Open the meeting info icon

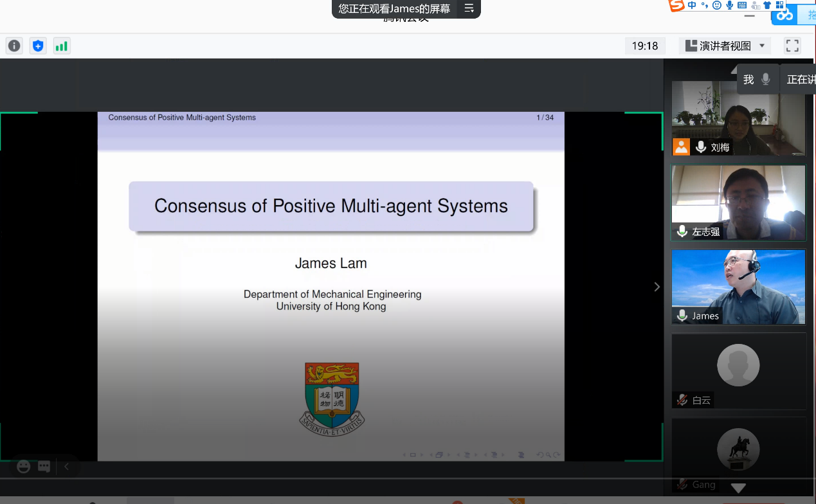click(14, 46)
